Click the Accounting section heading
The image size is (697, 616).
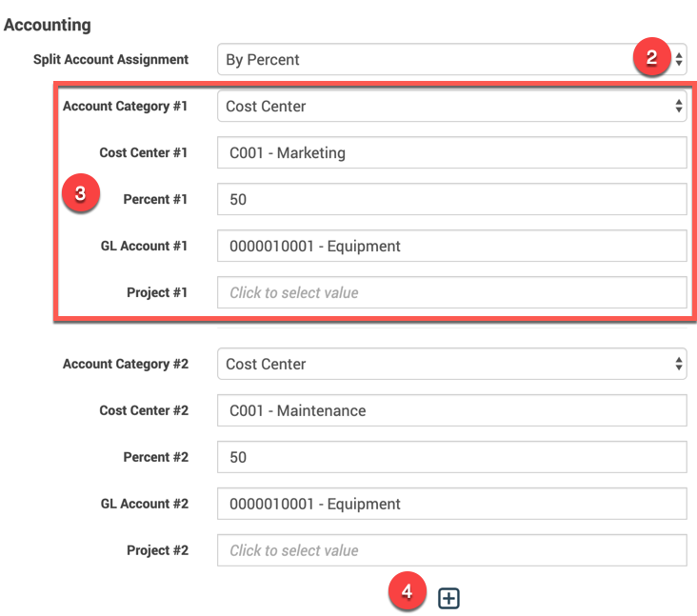(48, 25)
